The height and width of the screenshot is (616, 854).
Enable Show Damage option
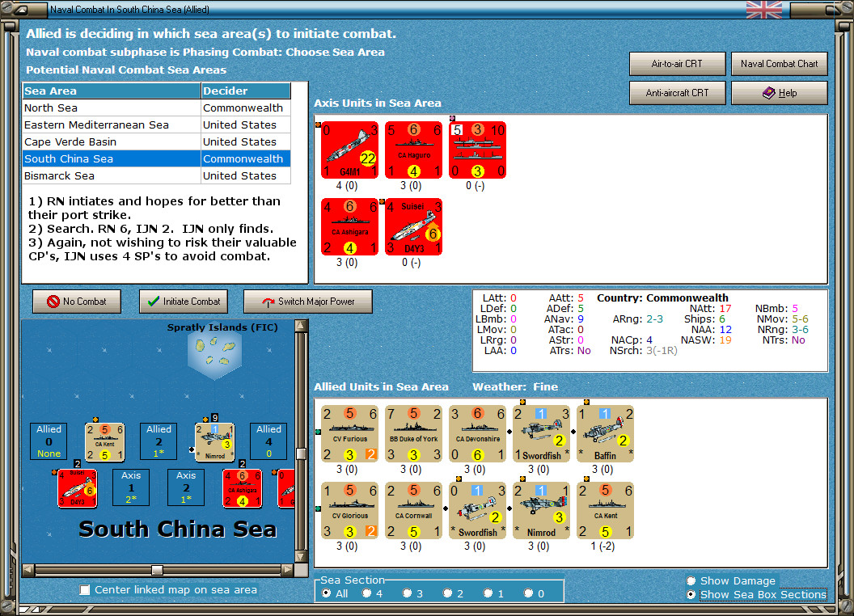(691, 580)
